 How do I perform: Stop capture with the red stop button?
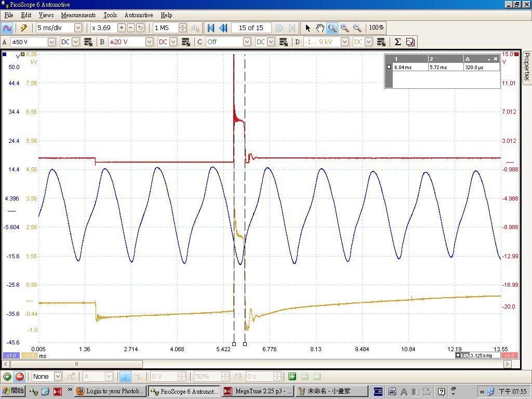pyautogui.click(x=20, y=377)
